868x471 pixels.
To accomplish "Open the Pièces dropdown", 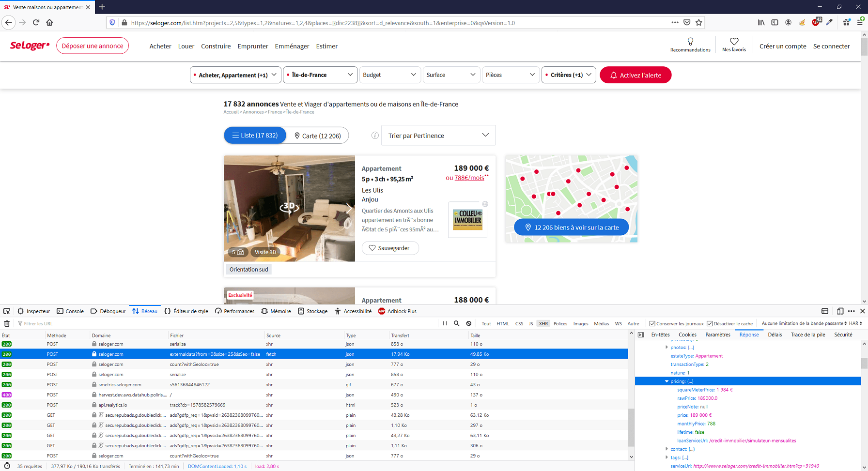I will [x=511, y=75].
